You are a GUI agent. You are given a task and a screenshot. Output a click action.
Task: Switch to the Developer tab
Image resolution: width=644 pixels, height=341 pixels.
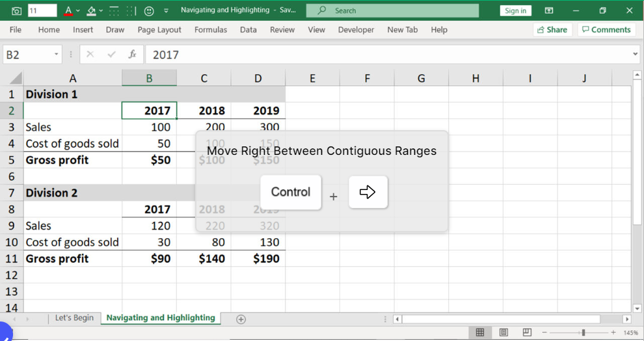coord(356,29)
